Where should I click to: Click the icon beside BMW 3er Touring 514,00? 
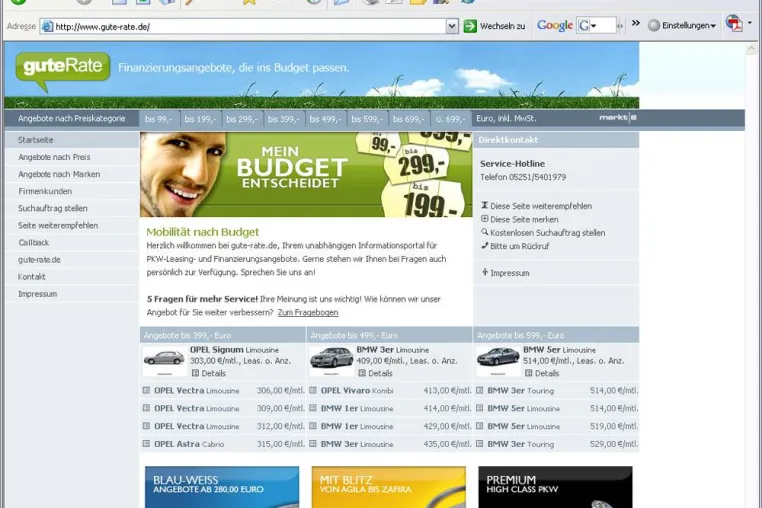[x=480, y=390]
